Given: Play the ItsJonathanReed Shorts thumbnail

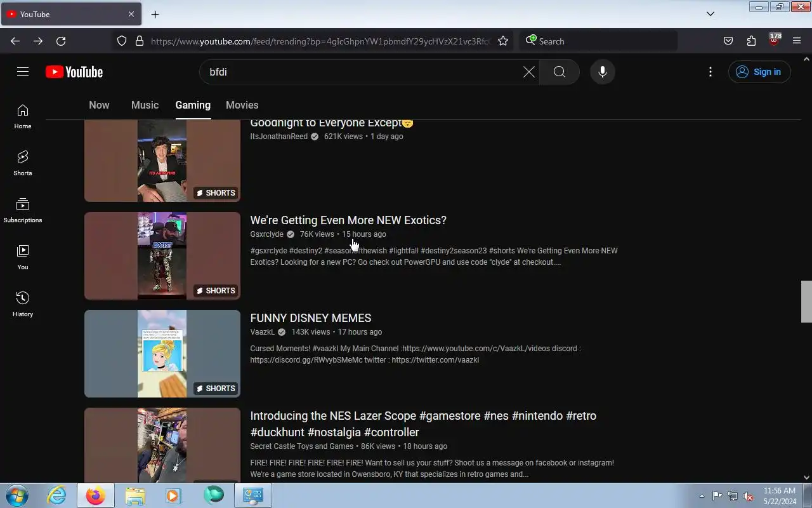Looking at the screenshot, I should (162, 161).
